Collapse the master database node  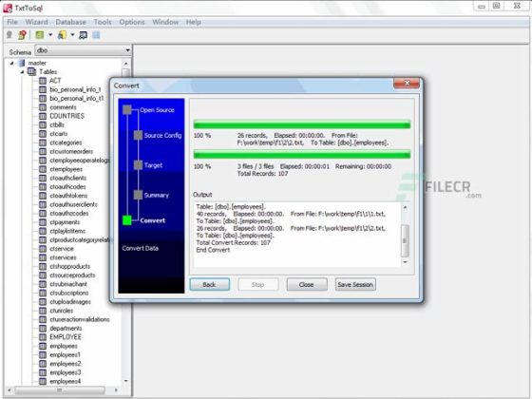(x=11, y=63)
